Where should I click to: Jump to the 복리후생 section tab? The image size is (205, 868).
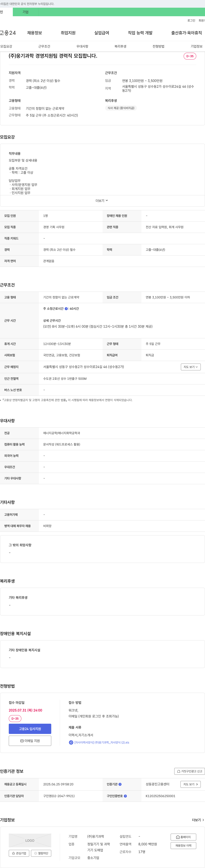click(x=120, y=46)
